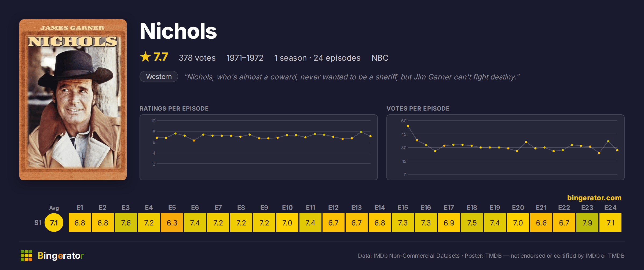The width and height of the screenshot is (644, 270).
Task: Click the E10 7.0 rating cell
Action: (x=287, y=222)
